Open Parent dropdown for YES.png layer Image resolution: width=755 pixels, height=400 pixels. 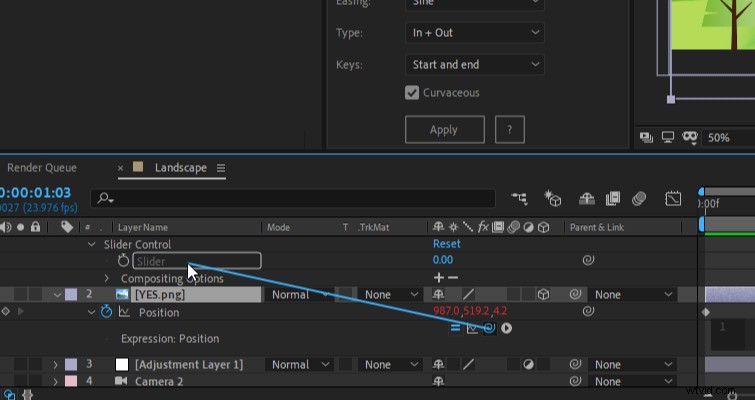pos(632,295)
